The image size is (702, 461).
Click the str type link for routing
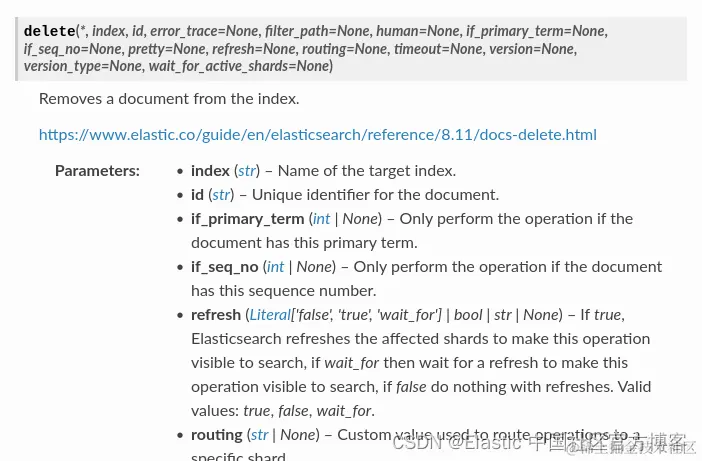tap(259, 435)
